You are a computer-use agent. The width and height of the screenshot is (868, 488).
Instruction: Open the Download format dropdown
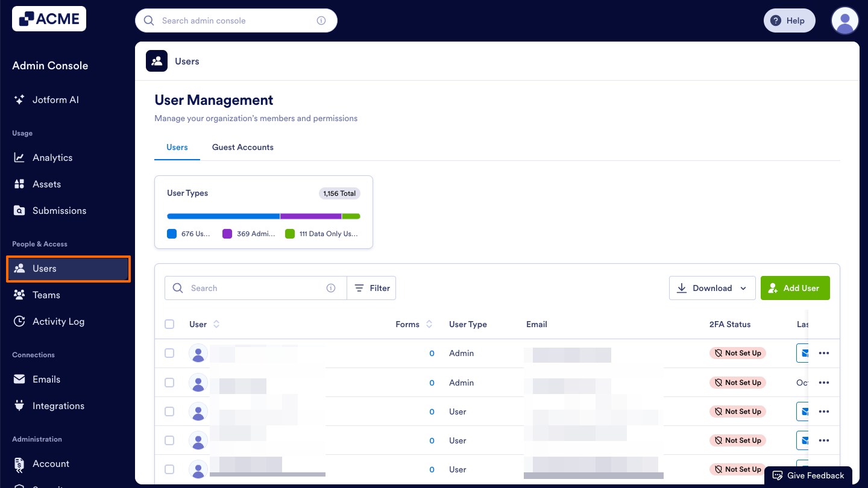712,288
